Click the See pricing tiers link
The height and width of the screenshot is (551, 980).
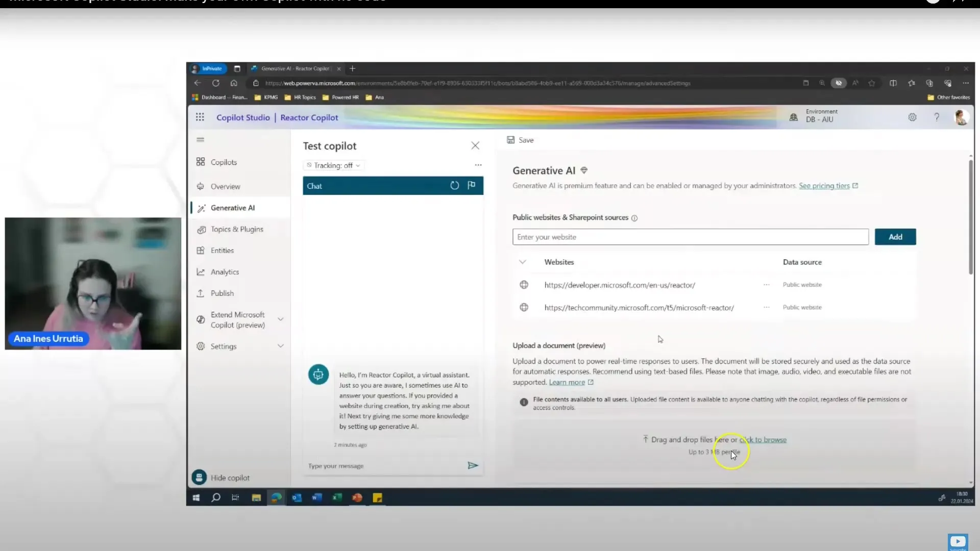pos(824,185)
